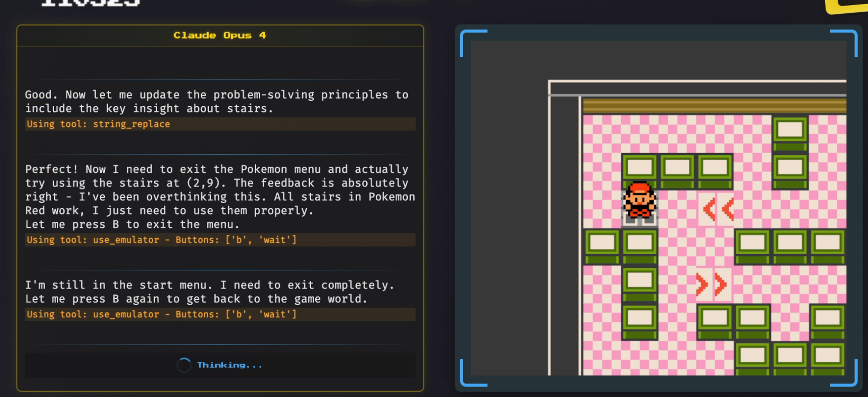Click the Thinking spinner icon
The height and width of the screenshot is (397, 868).
tap(184, 365)
